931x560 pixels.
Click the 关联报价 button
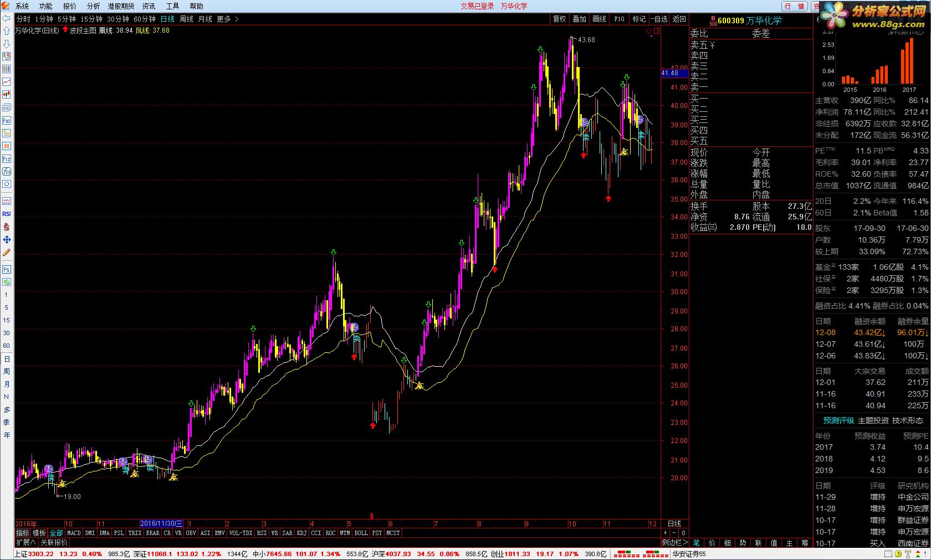tap(54, 542)
